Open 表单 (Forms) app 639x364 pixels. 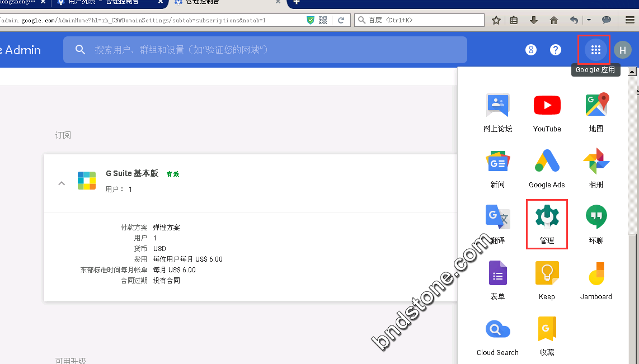tap(497, 281)
